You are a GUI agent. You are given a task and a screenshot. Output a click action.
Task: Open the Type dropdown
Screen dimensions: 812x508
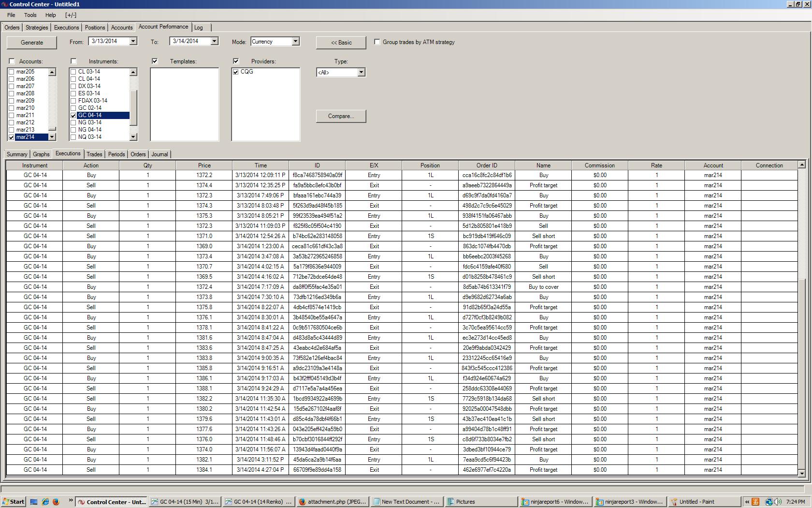pyautogui.click(x=361, y=73)
